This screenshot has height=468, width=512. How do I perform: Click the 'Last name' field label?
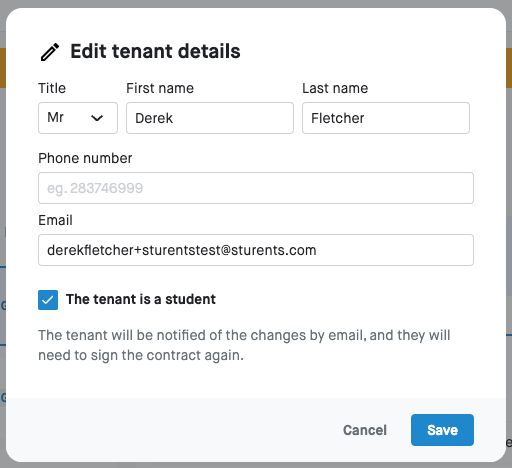(335, 88)
